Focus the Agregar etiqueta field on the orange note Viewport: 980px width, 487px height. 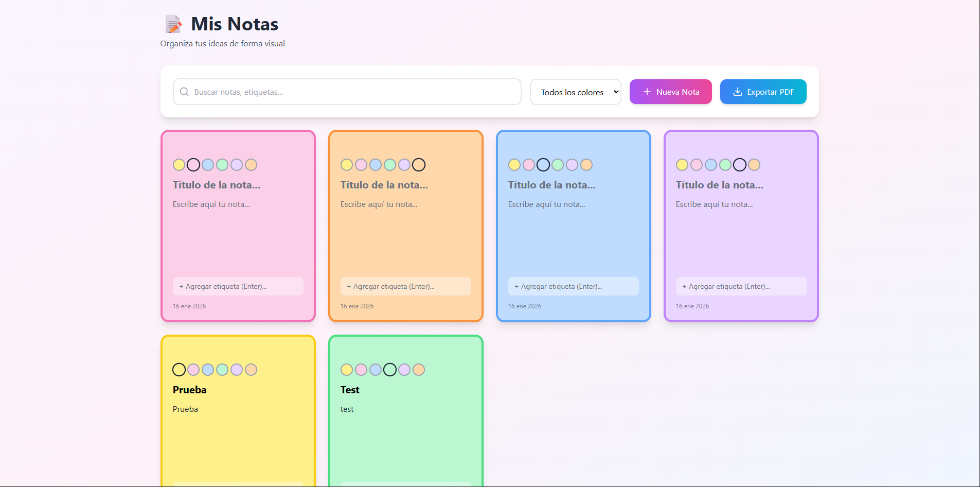406,286
